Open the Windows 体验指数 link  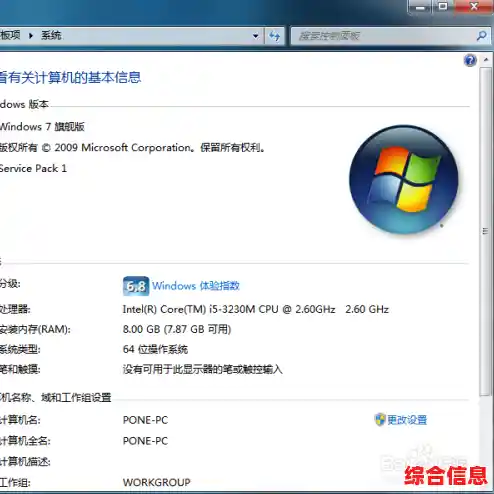pos(196,286)
